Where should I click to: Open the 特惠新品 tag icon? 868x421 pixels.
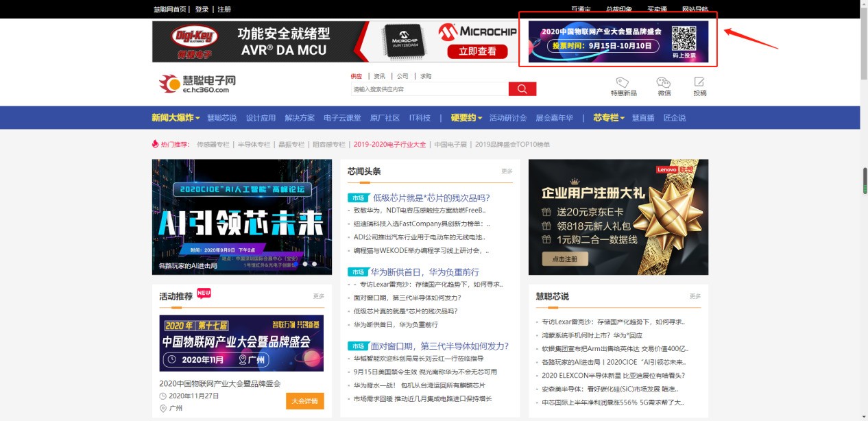(623, 82)
